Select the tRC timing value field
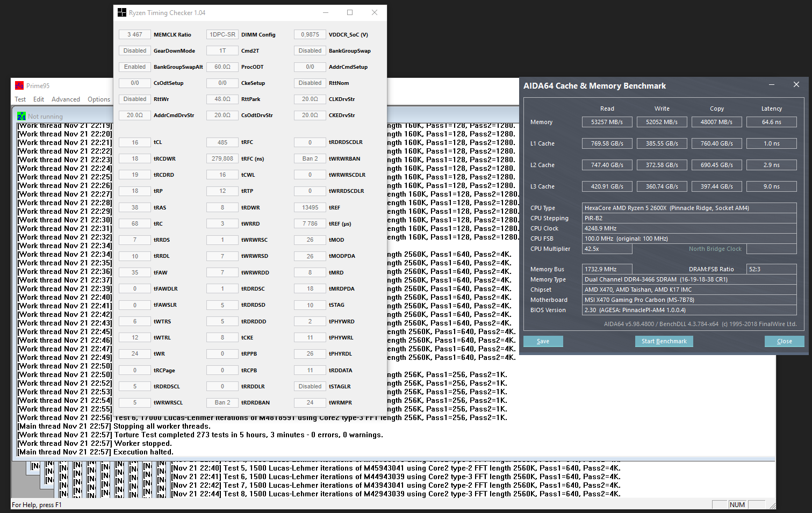 [x=135, y=223]
